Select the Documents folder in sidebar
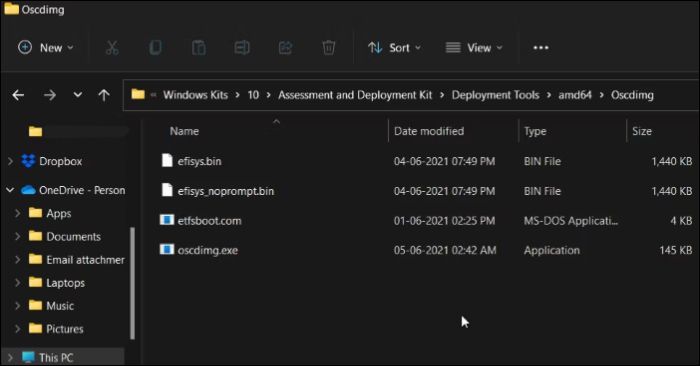 73,237
